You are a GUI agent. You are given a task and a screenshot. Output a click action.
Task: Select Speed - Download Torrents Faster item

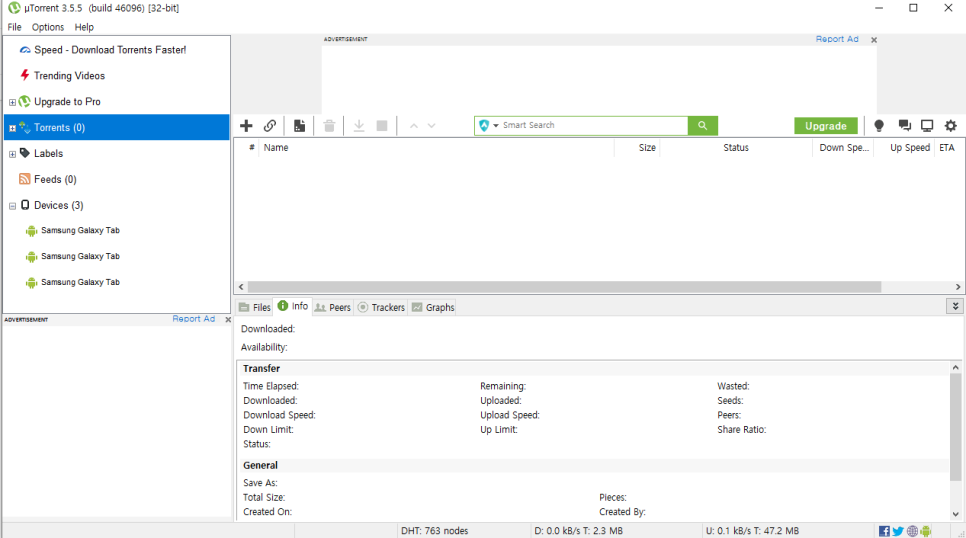[110, 50]
